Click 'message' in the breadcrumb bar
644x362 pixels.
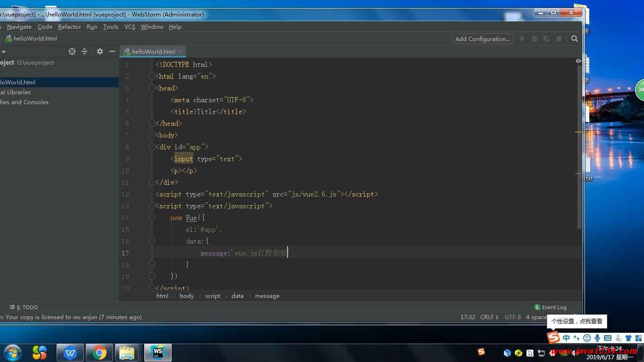pyautogui.click(x=267, y=296)
